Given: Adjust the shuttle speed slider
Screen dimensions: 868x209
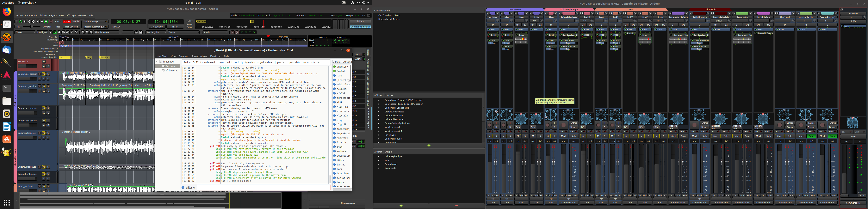Looking at the screenshot, I should click(32, 27).
